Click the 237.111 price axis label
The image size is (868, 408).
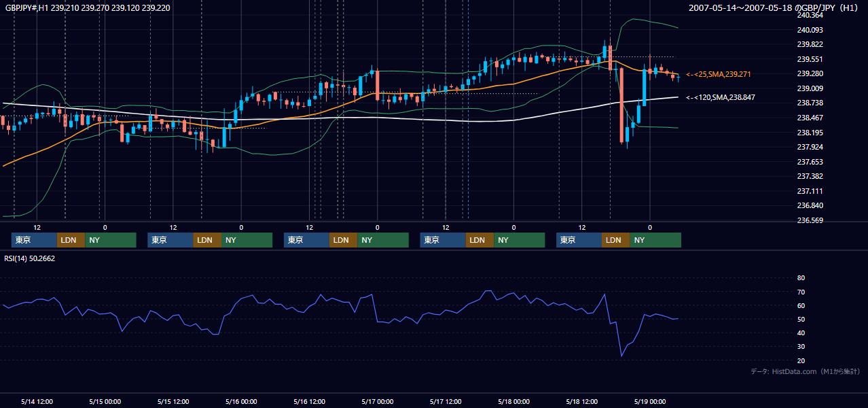810,191
